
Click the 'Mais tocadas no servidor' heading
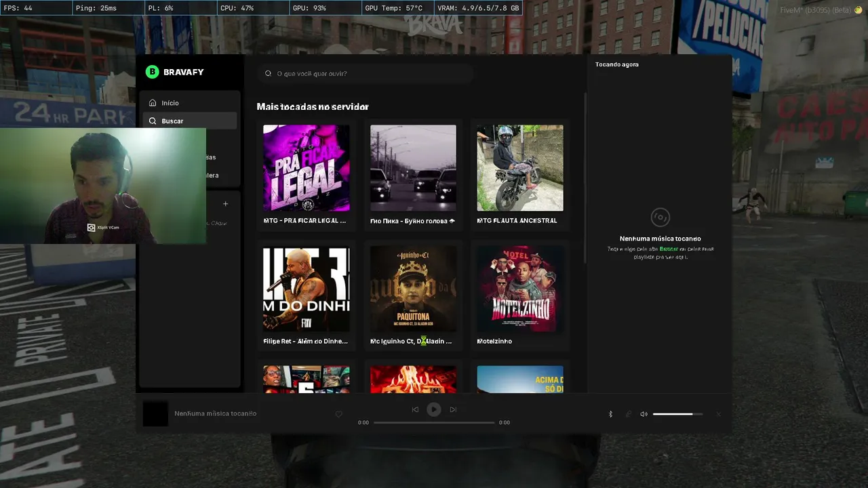click(313, 106)
